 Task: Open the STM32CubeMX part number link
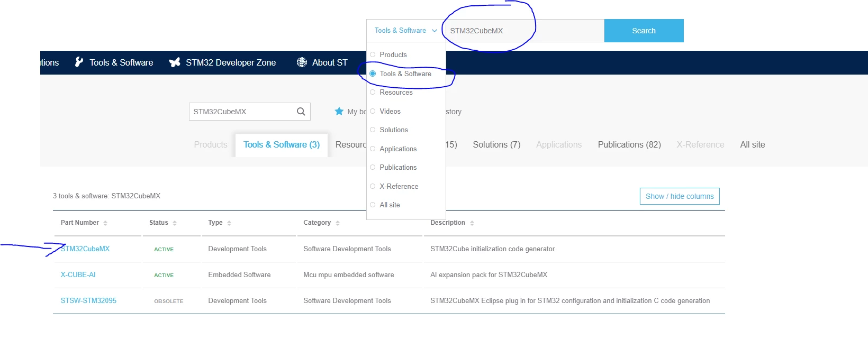(85, 249)
